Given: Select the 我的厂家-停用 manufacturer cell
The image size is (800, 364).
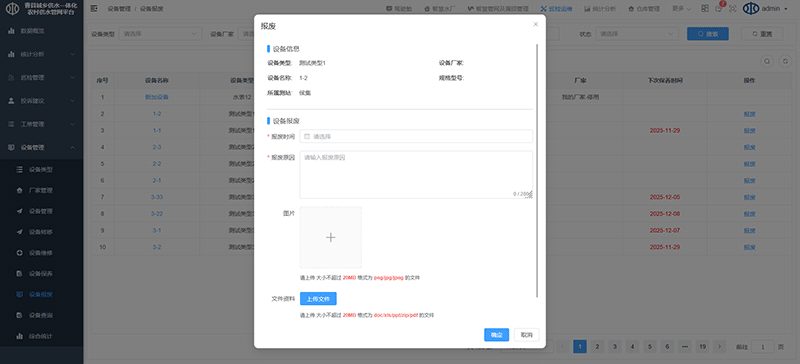Looking at the screenshot, I should coord(580,96).
